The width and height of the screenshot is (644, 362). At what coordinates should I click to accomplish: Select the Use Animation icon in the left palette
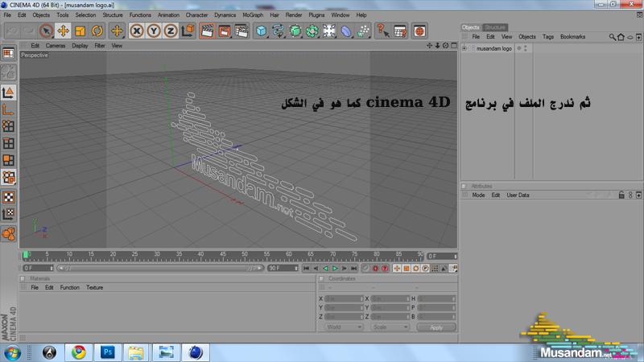point(9,234)
